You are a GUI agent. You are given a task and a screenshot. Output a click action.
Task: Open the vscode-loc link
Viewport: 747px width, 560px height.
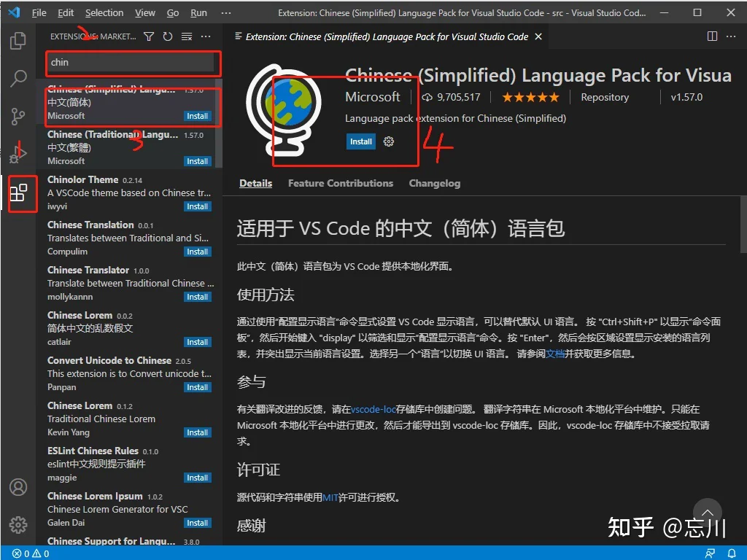[x=373, y=409]
